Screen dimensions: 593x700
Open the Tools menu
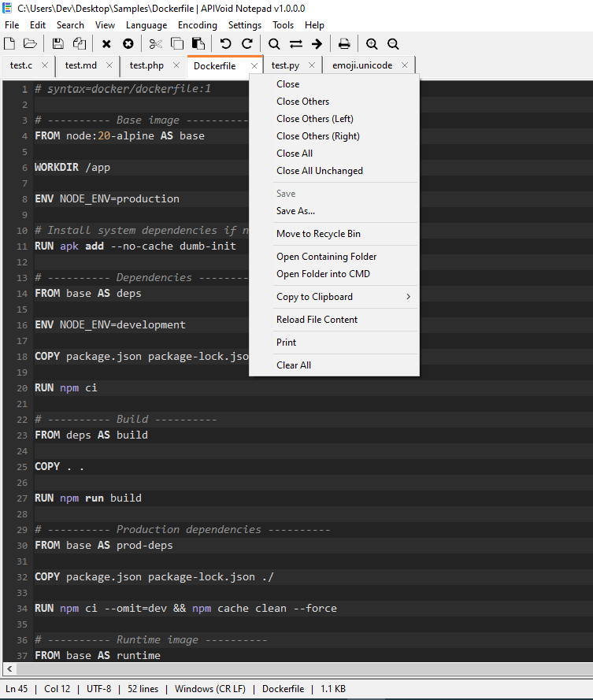click(283, 25)
